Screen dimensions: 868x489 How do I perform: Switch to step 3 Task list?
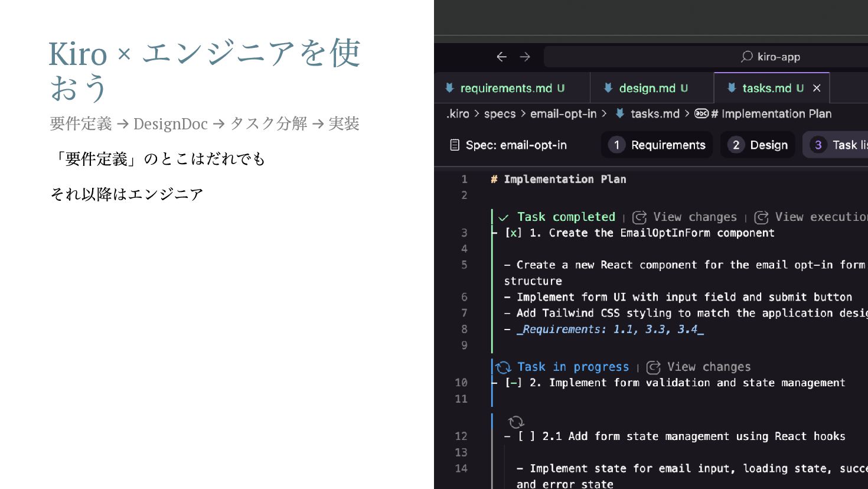click(836, 145)
